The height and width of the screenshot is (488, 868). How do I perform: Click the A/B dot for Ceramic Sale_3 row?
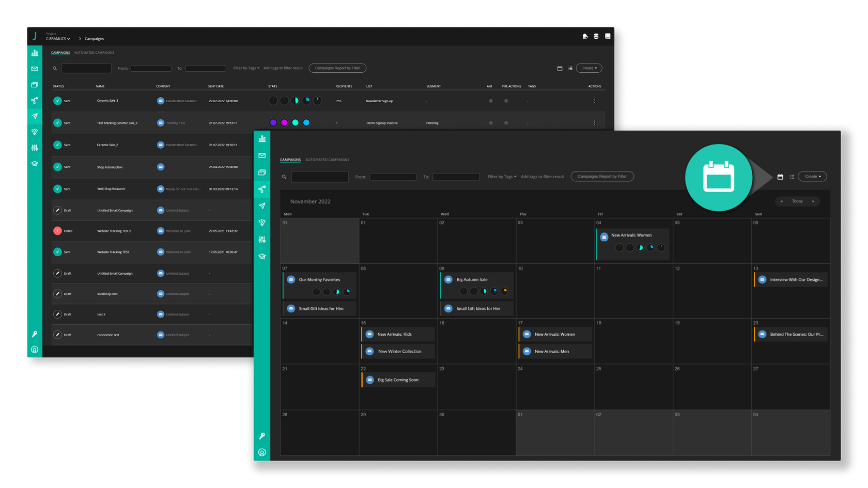tap(491, 101)
